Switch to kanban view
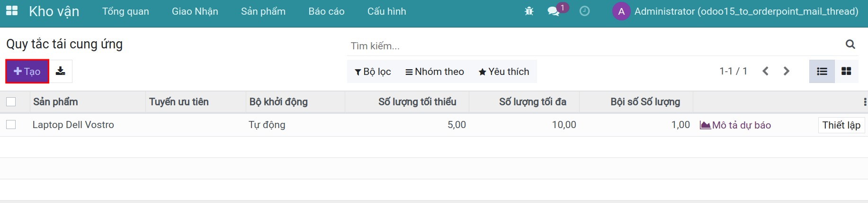This screenshot has height=203, width=868. pos(846,71)
